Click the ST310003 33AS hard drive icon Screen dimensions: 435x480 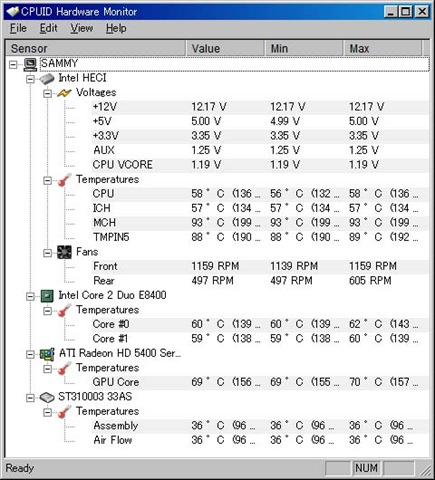pos(47,397)
